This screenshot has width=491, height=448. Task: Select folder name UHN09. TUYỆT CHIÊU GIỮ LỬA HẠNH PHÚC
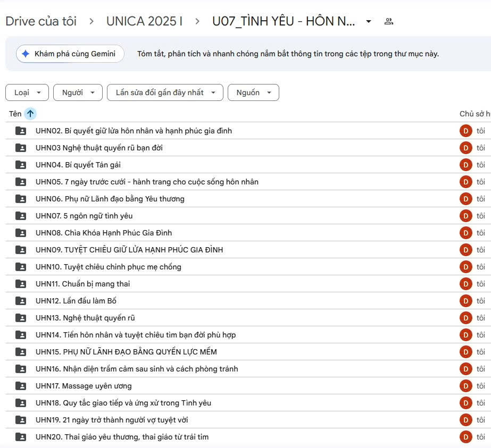[129, 250]
